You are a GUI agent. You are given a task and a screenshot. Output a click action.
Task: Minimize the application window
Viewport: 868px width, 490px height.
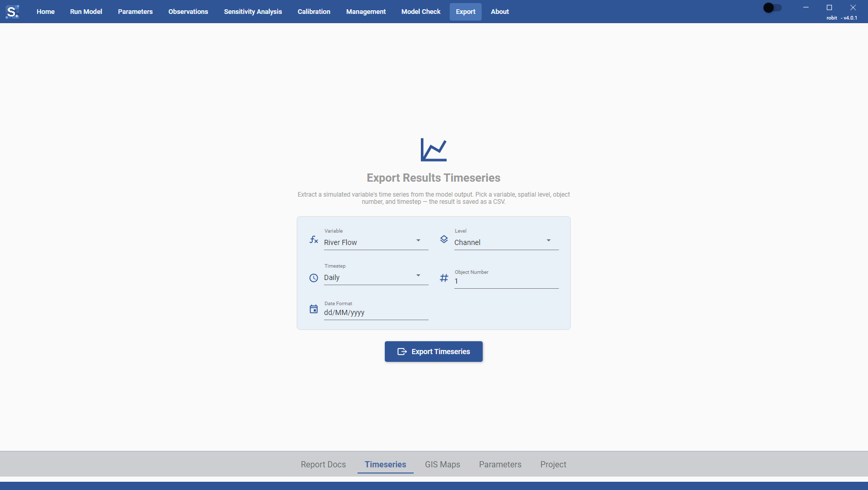806,7
